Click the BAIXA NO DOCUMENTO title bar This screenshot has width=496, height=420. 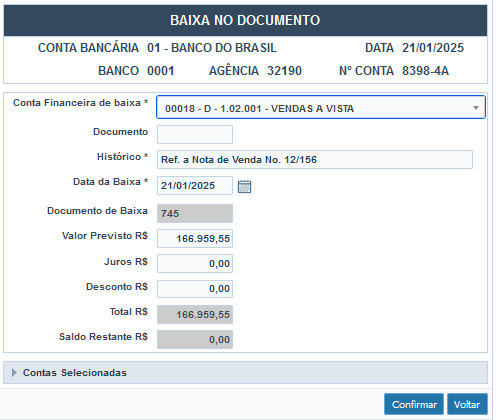[245, 20]
